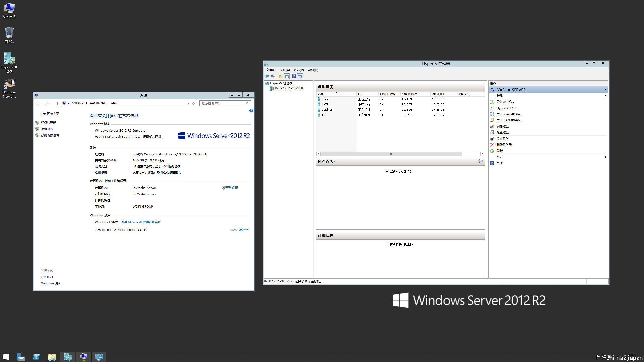Image resolution: width=644 pixels, height=362 pixels.
Task: Click the blue help icon in Hyper-V toolbar
Action: (294, 76)
